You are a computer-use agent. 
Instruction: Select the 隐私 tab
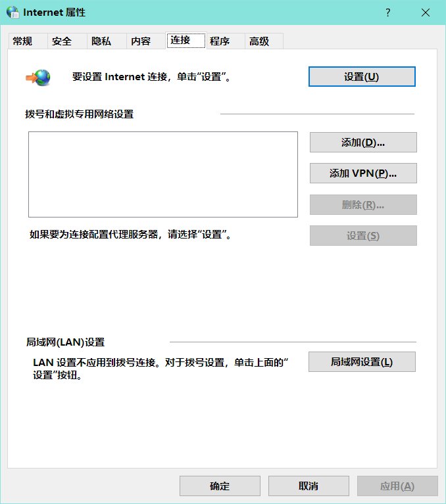107,41
